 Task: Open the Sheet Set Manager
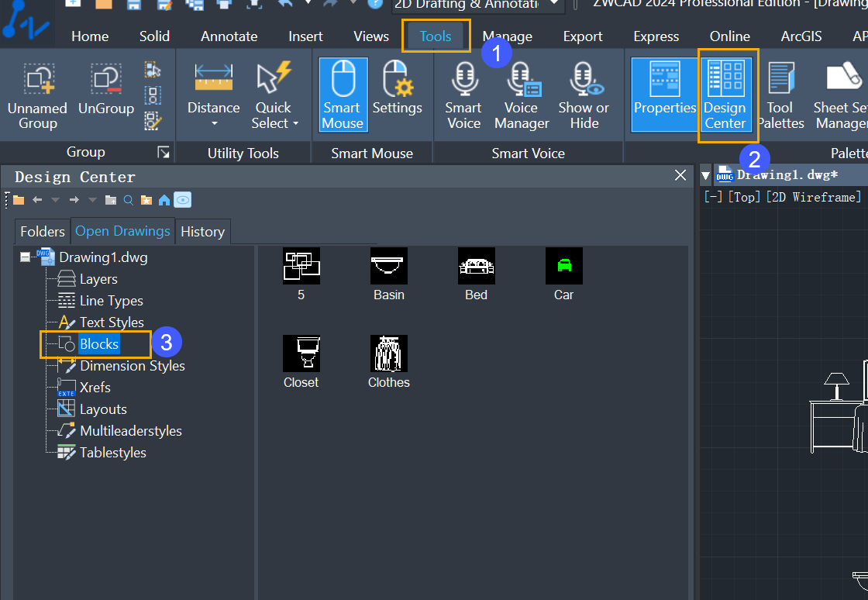(841, 95)
